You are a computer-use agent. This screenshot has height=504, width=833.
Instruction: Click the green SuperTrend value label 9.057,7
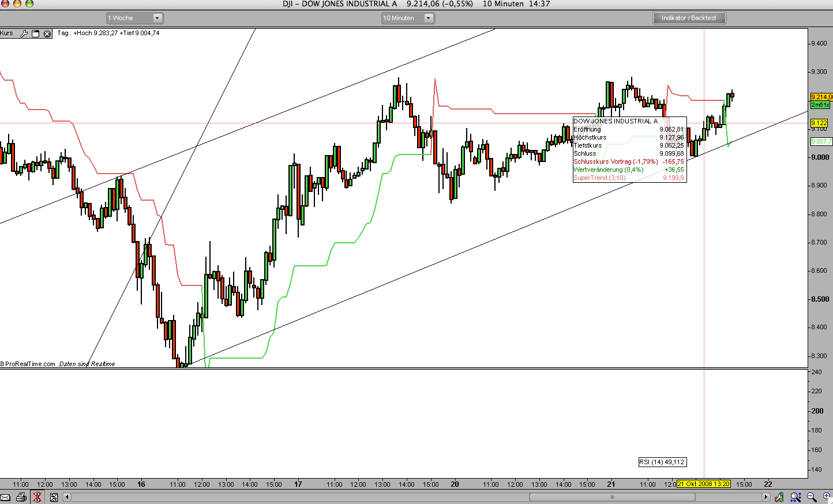pos(821,141)
